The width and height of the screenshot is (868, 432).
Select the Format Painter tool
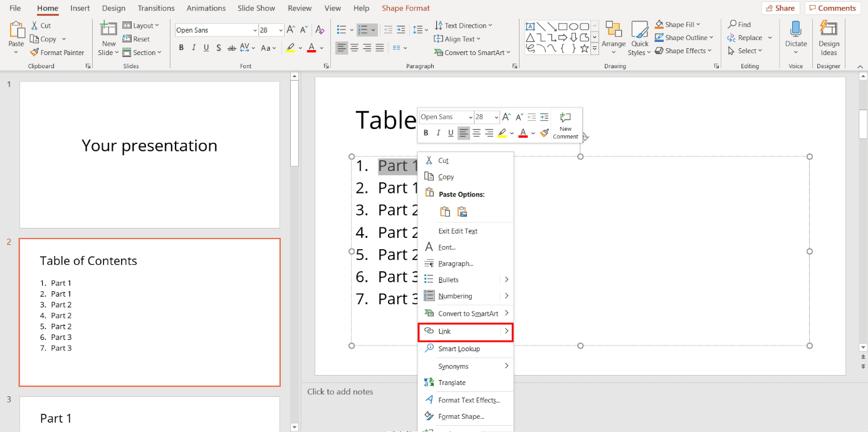click(58, 52)
